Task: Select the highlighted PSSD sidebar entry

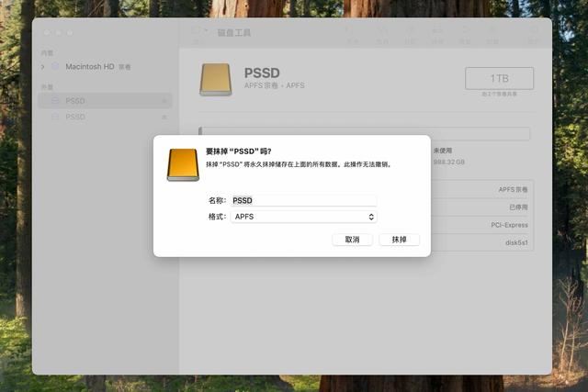Action: coord(105,101)
